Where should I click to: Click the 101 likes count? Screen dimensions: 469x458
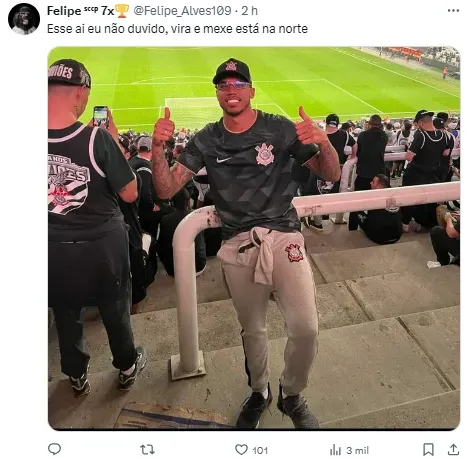tap(260, 450)
